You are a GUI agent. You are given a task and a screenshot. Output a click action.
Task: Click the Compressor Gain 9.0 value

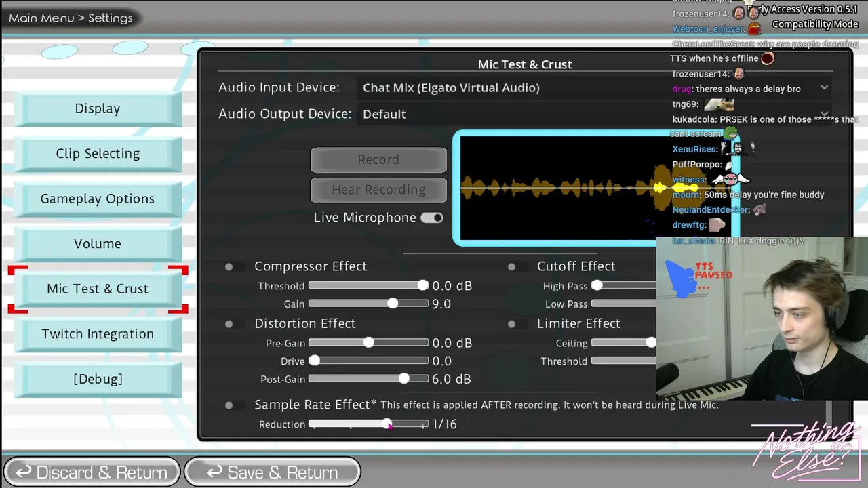click(x=441, y=304)
